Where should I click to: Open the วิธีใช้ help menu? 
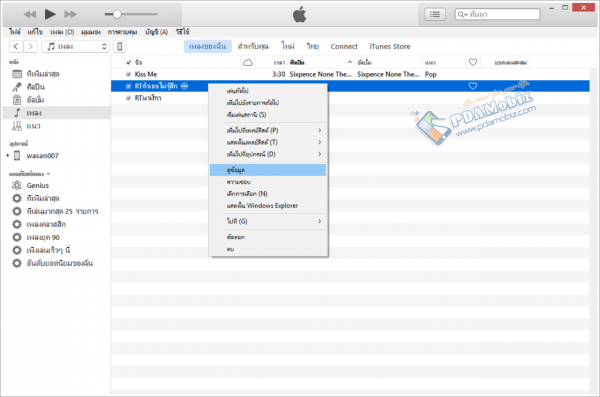click(x=183, y=32)
